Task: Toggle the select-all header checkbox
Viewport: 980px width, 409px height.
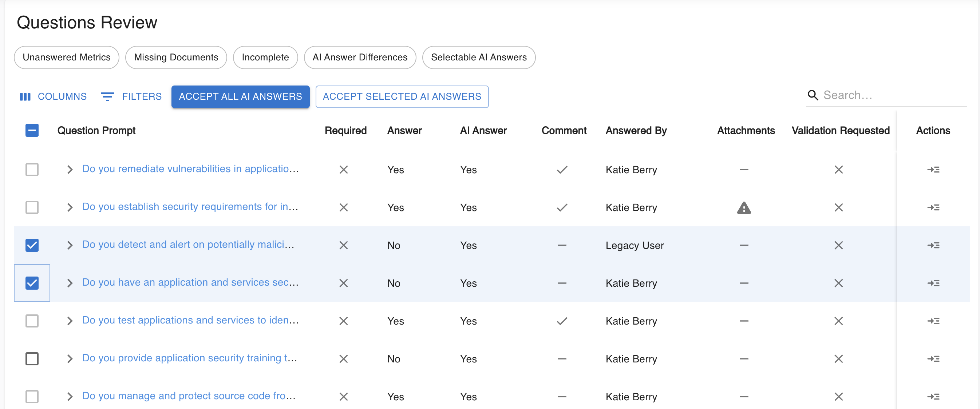Action: tap(32, 130)
